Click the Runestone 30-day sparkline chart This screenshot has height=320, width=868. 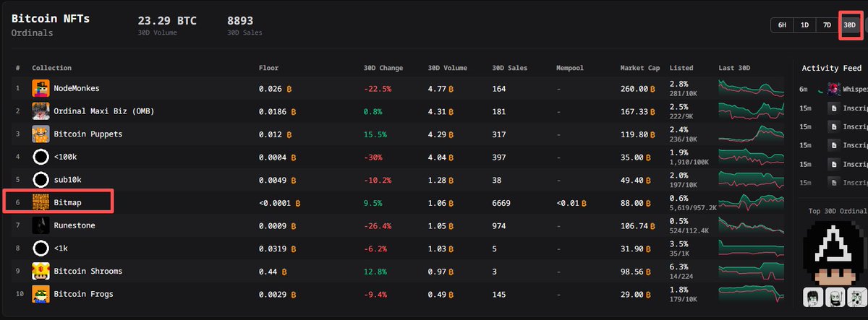pos(751,225)
